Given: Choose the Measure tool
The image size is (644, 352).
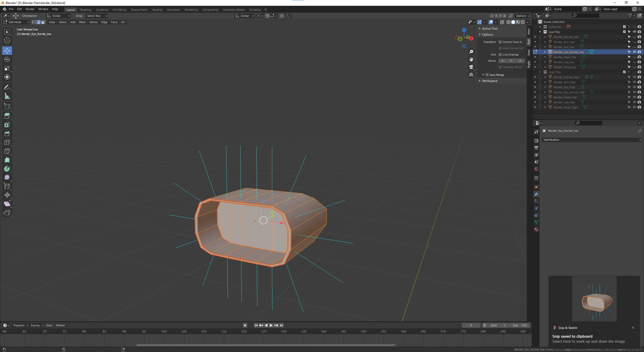Looking at the screenshot, I should (x=7, y=96).
